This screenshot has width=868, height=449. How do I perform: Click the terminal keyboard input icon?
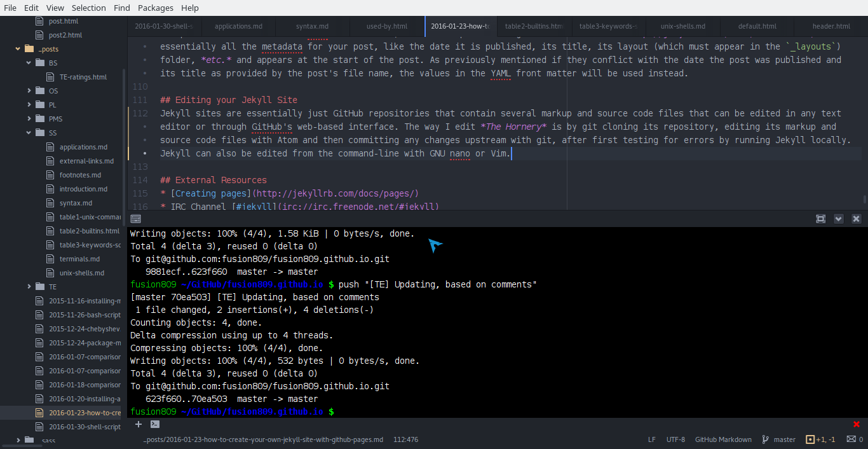pos(135,219)
